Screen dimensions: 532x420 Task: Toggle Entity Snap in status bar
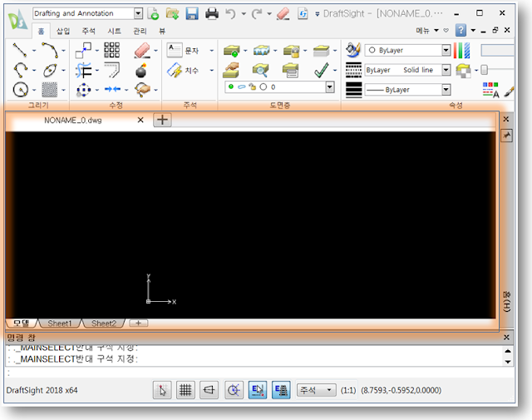(x=258, y=390)
